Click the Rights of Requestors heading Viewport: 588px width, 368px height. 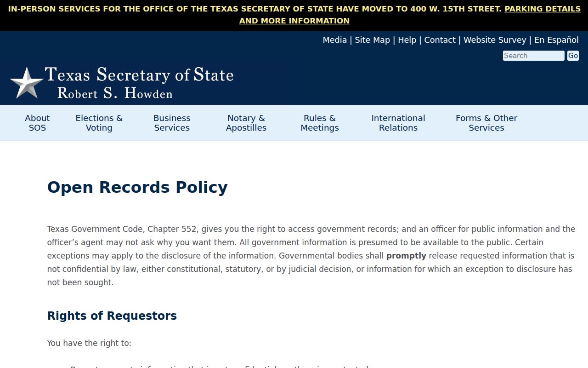pyautogui.click(x=112, y=316)
